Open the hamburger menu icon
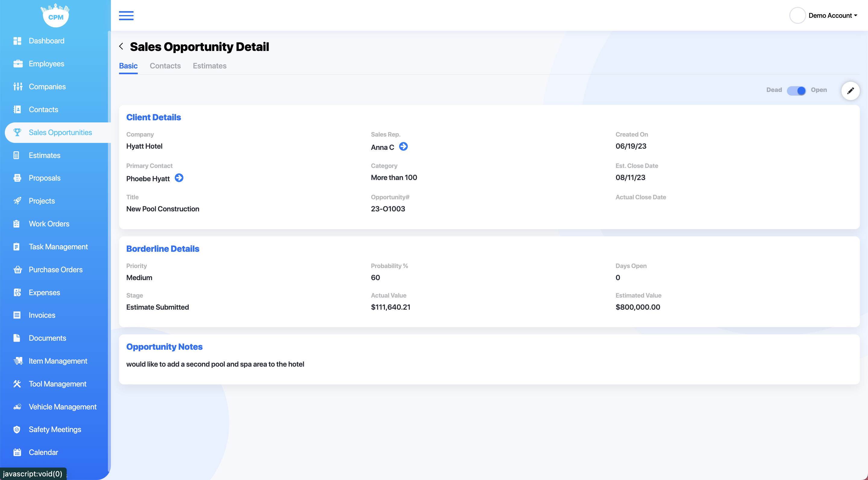This screenshot has height=480, width=868. (126, 15)
